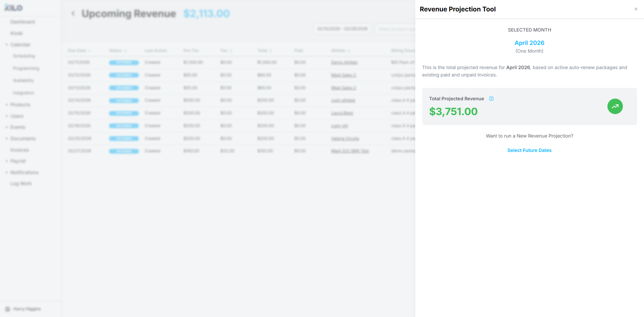Click the date range input field
The image size is (644, 317).
342,29
